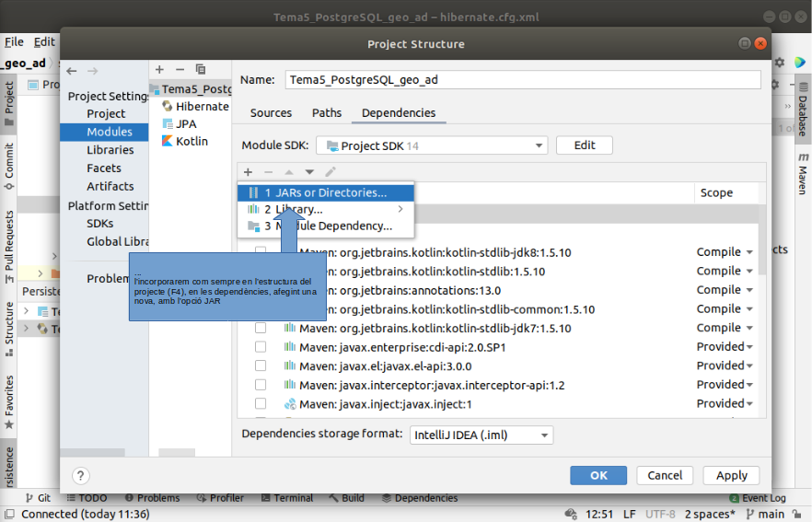Open the Commit tool window
The image size is (812, 522).
coord(9,167)
